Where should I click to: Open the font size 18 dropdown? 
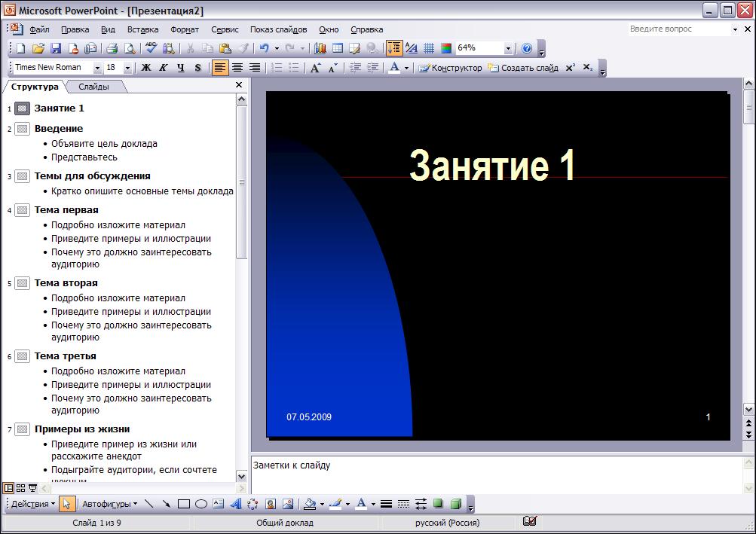pyautogui.click(x=127, y=68)
